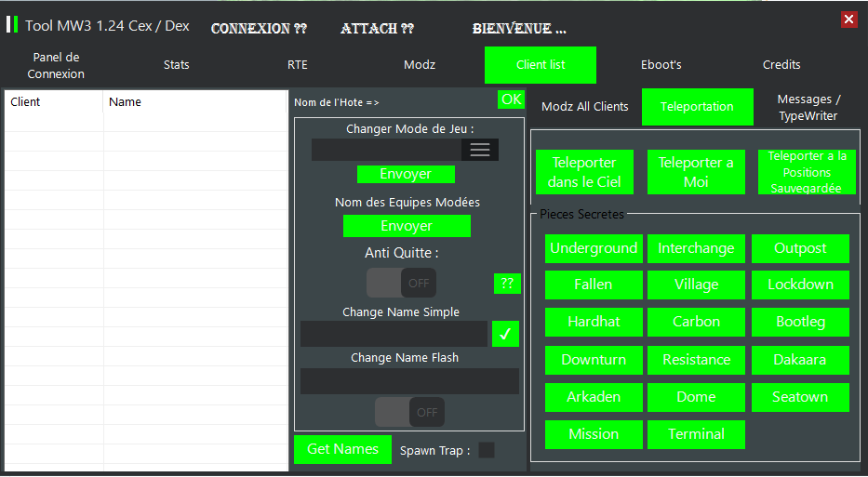Enable the Spawn Trap checkbox

[487, 450]
